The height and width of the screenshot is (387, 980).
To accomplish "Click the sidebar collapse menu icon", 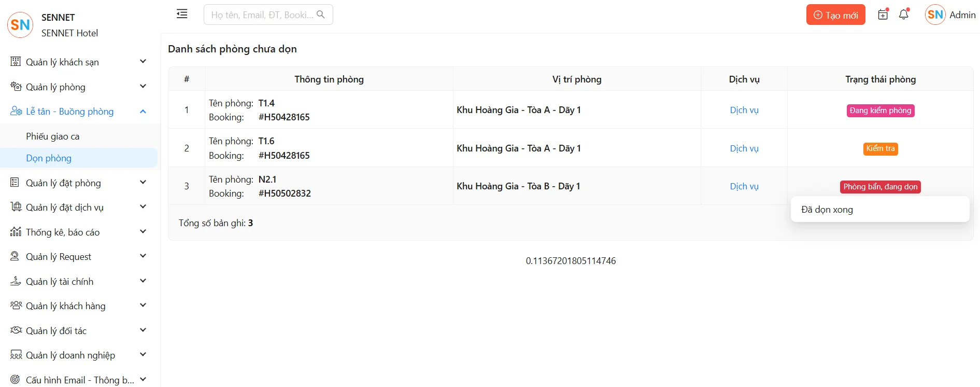I will click(x=182, y=14).
